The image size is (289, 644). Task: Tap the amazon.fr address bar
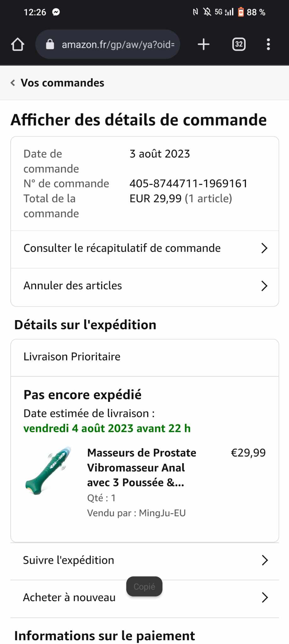118,44
